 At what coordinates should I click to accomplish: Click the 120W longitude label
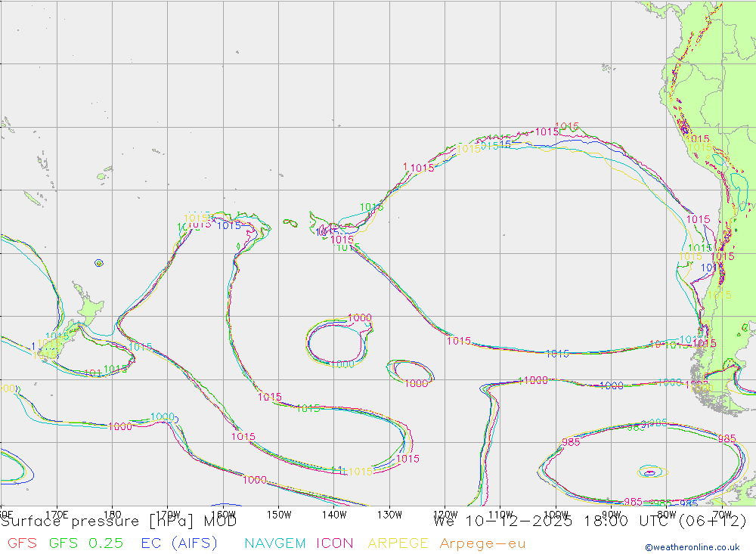[x=445, y=515]
